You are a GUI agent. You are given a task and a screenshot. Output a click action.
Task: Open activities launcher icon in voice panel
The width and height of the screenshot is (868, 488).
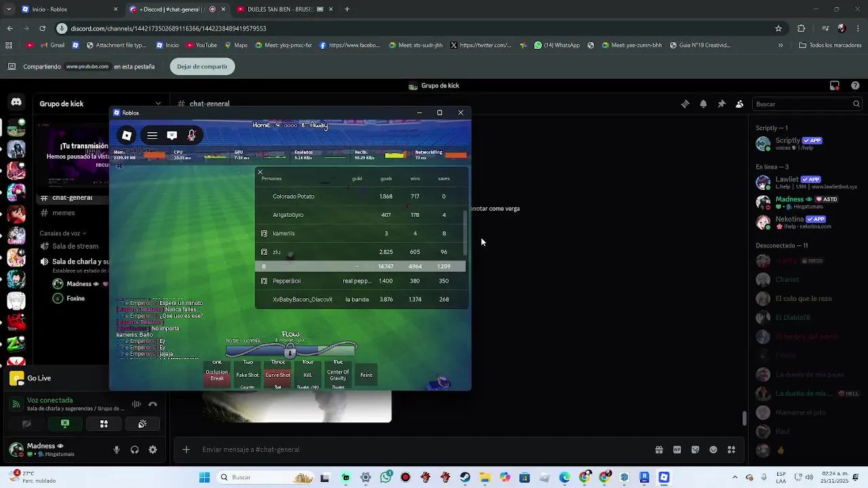tap(104, 424)
